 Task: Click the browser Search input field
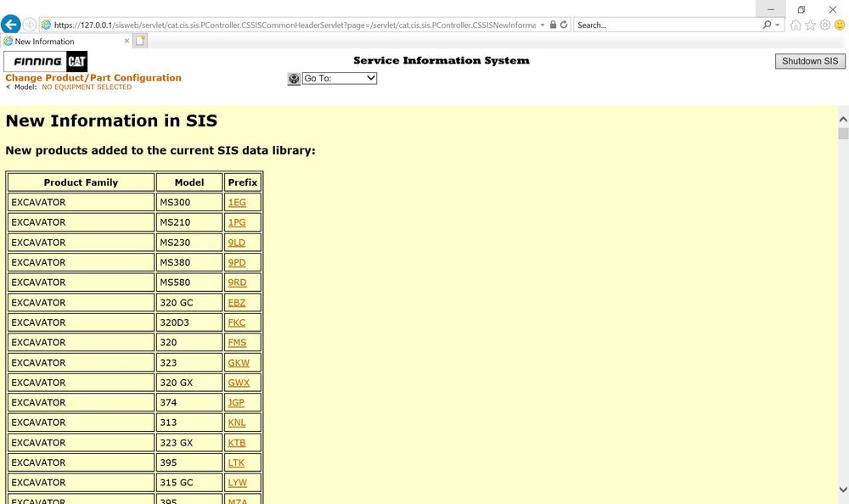pyautogui.click(x=667, y=25)
